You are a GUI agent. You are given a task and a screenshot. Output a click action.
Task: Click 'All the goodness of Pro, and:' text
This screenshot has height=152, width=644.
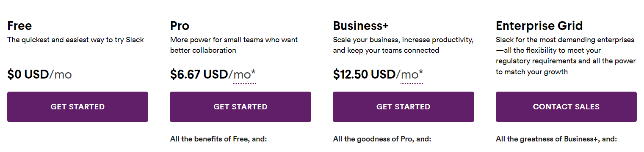tap(382, 138)
